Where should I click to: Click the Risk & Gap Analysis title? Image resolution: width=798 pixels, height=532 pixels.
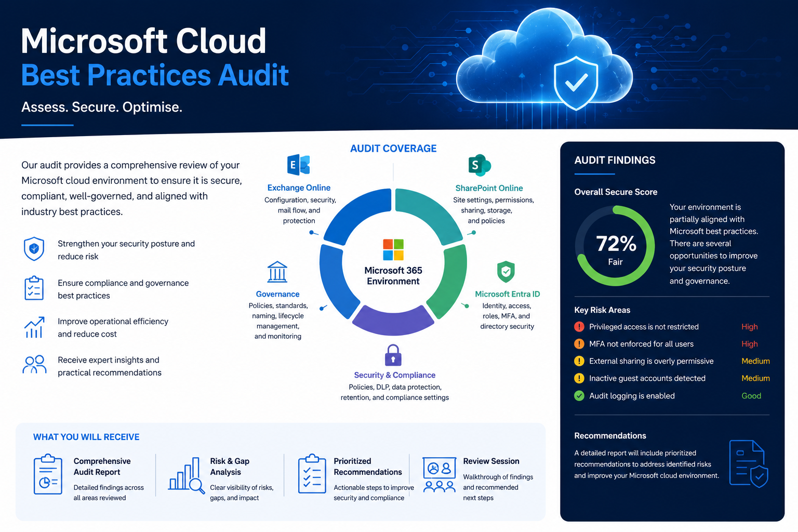[230, 467]
